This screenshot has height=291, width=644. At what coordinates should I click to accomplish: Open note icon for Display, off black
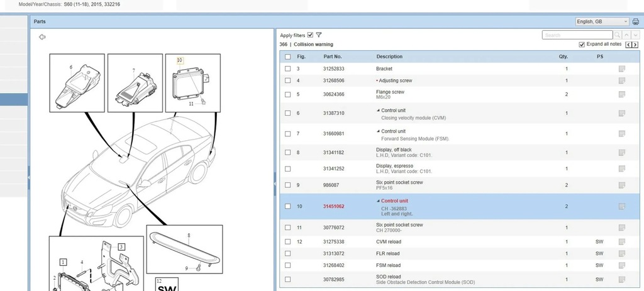(622, 152)
